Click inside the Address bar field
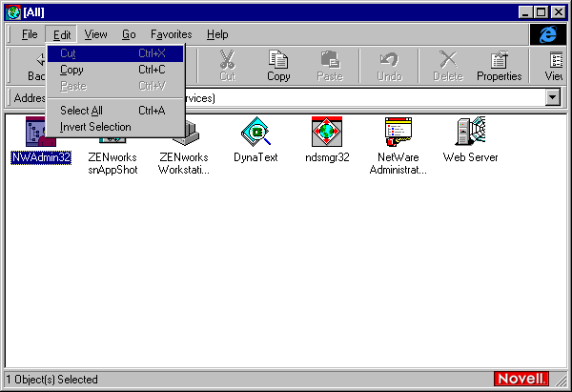 click(365, 98)
